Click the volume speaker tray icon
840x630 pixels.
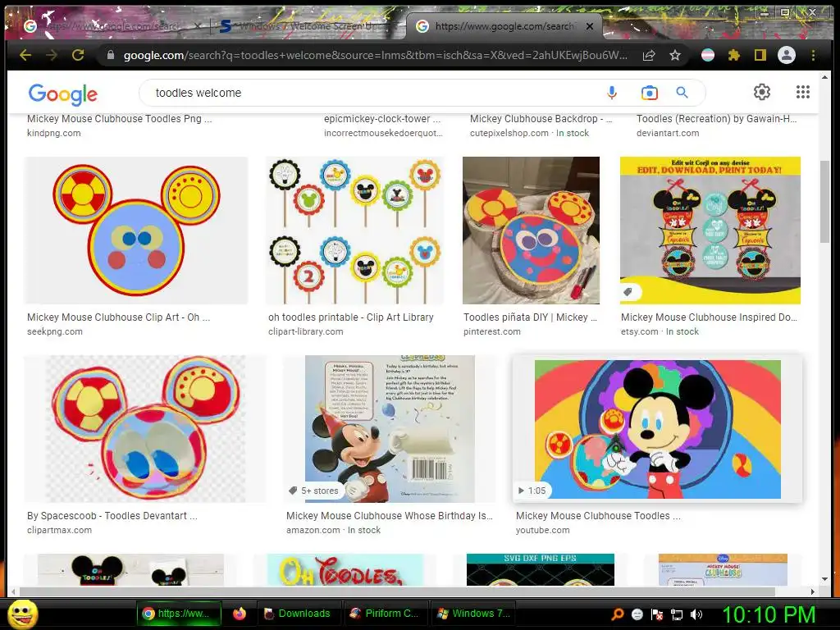[x=696, y=614]
